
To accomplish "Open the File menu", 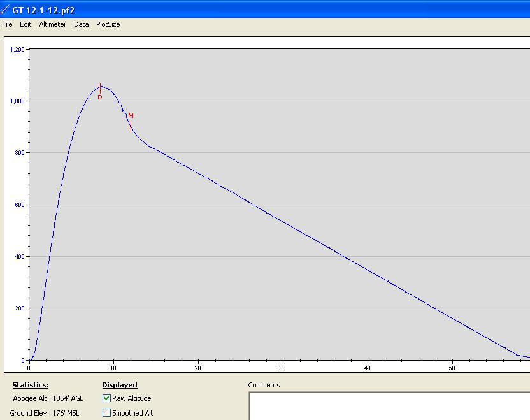I will click(7, 24).
